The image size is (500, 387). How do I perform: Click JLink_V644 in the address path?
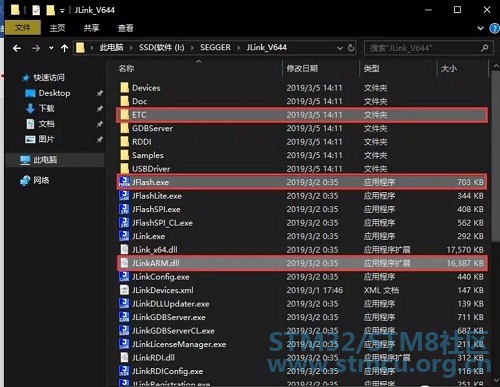267,47
